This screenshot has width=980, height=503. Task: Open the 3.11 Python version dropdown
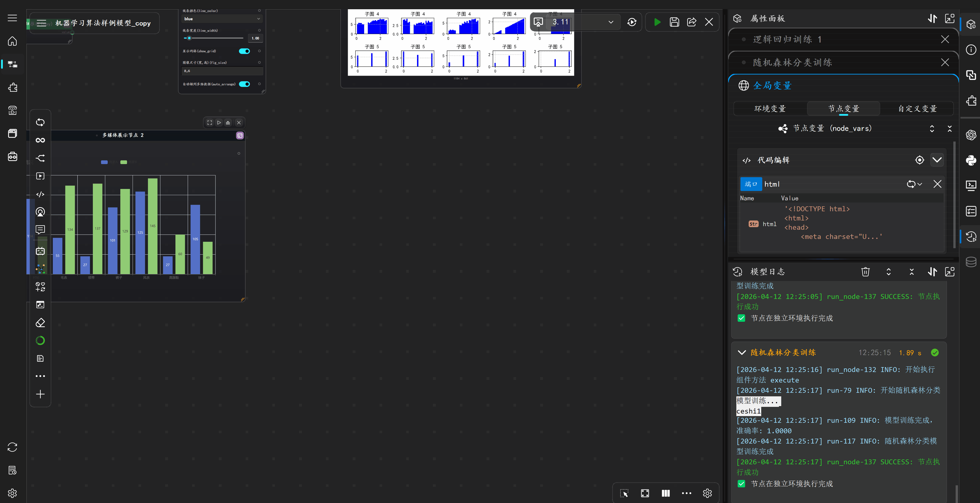click(x=583, y=22)
